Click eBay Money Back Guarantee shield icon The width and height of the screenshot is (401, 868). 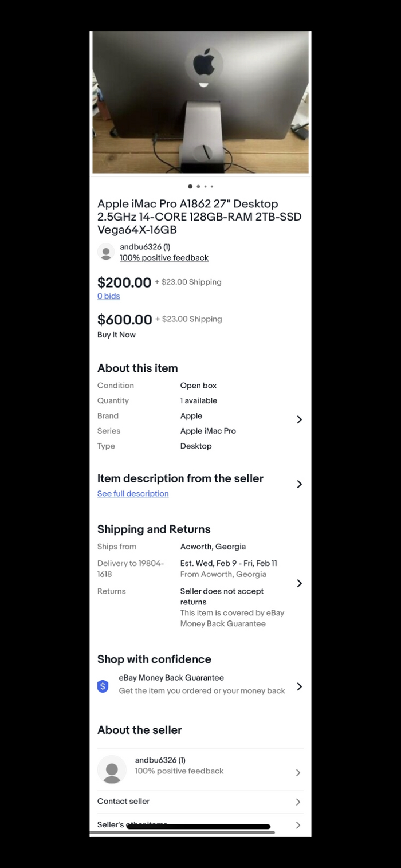(x=103, y=686)
